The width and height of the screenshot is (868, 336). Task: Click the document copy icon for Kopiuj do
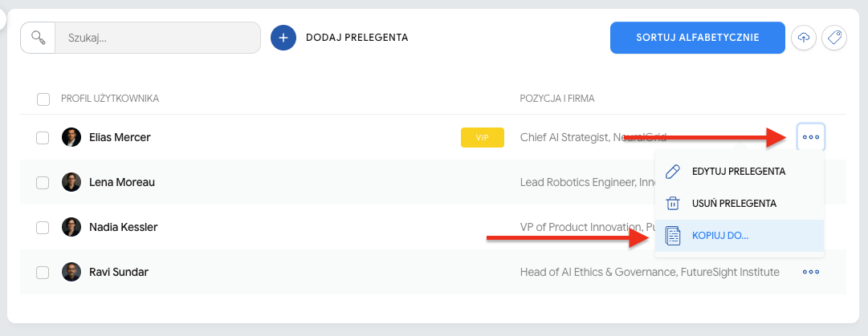674,236
